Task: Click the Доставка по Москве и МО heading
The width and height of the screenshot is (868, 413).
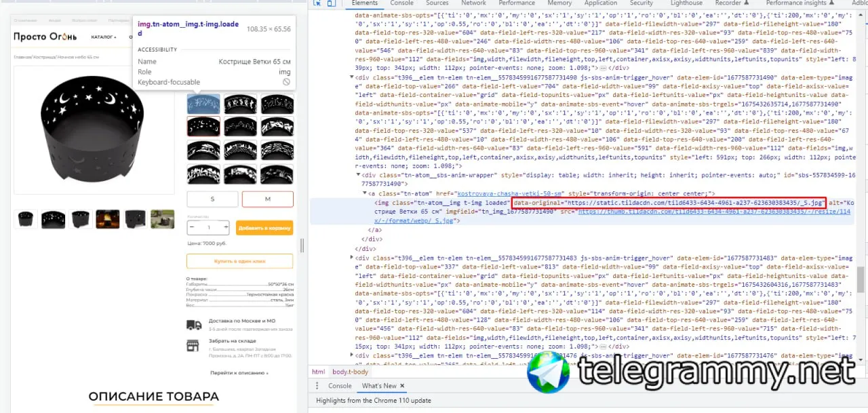Action: pos(242,321)
